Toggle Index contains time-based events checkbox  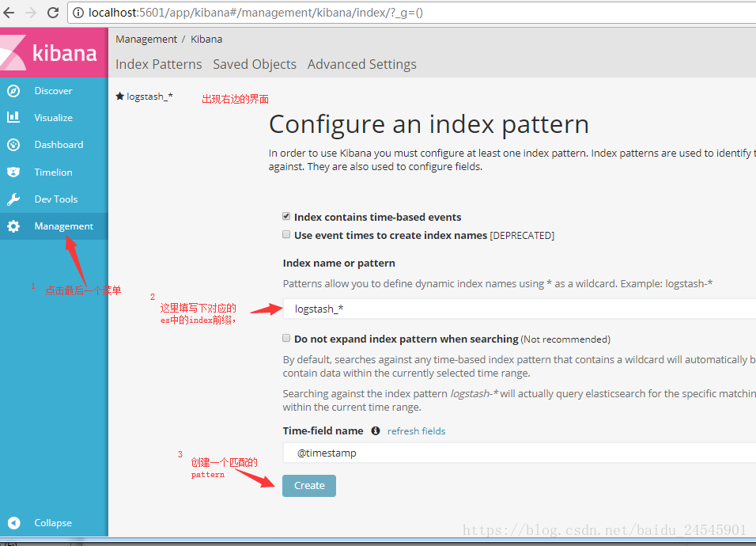coord(286,216)
